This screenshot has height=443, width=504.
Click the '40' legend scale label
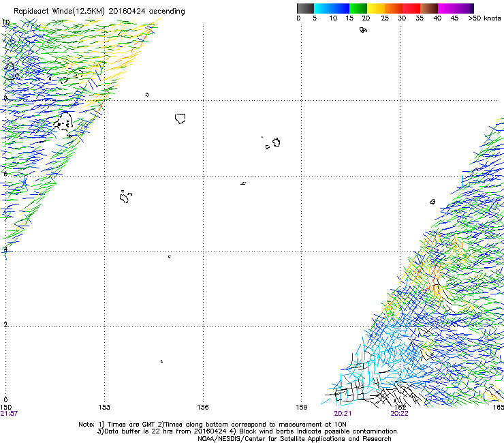coord(437,18)
